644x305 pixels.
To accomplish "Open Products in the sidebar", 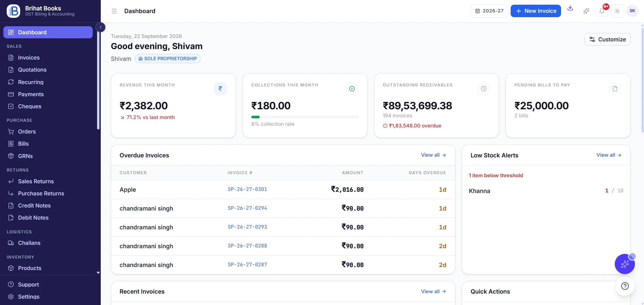I will [x=48, y=268].
